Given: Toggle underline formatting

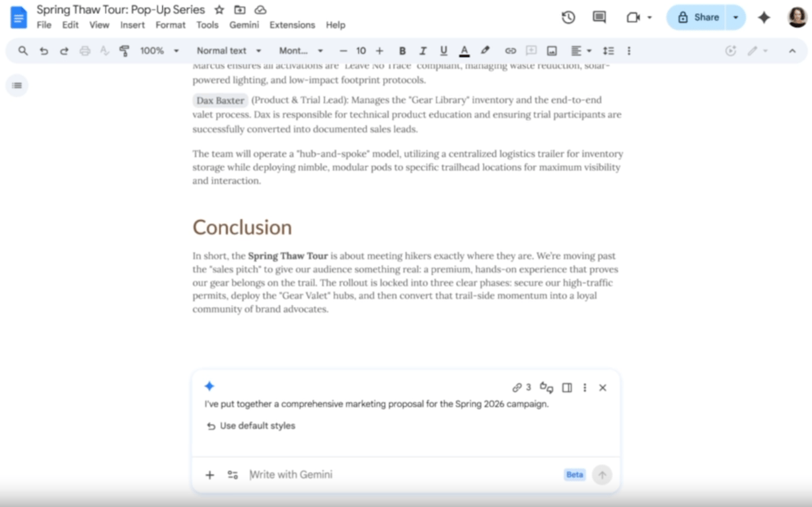Looking at the screenshot, I should click(x=443, y=50).
